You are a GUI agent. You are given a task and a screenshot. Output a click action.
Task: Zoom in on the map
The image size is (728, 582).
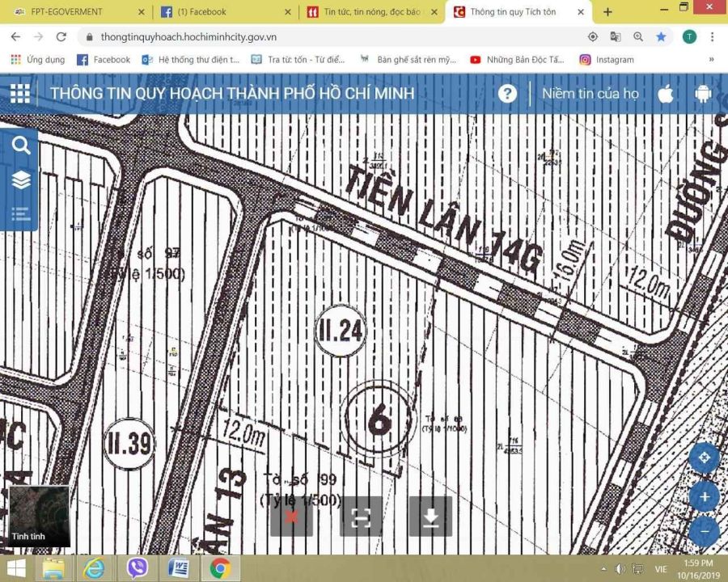coord(704,496)
